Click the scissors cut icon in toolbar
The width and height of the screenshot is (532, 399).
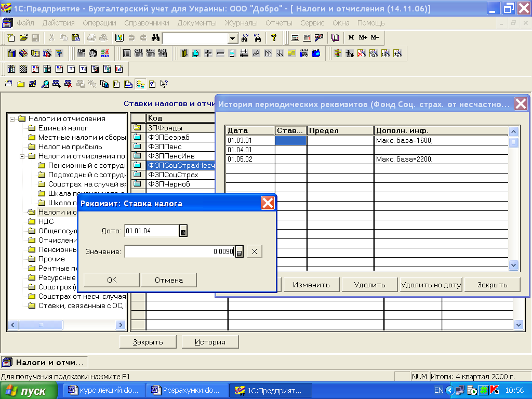point(51,38)
